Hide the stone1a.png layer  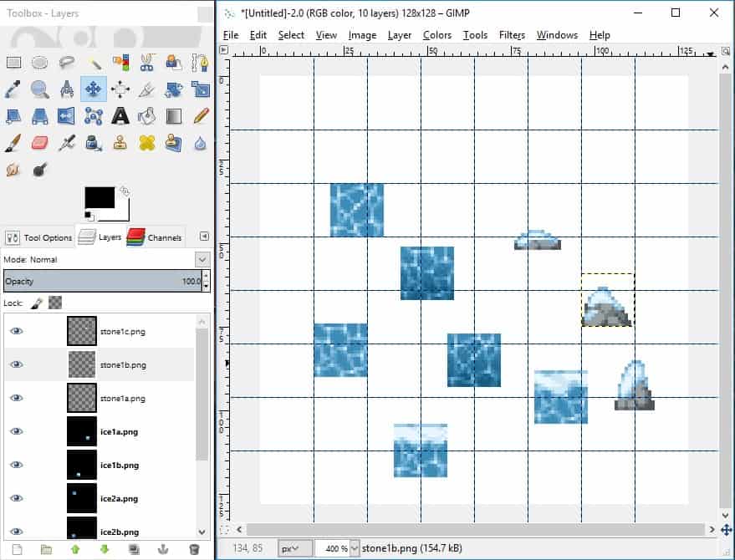point(17,398)
